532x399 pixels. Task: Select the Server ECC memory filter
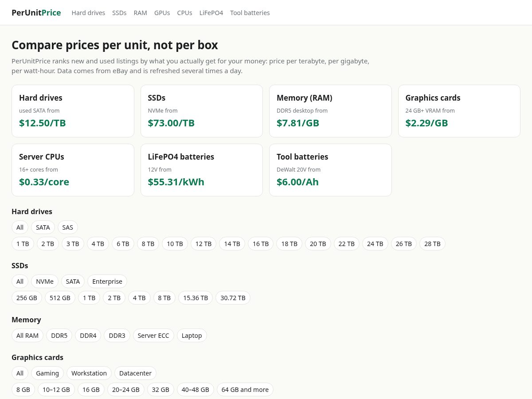point(153,336)
